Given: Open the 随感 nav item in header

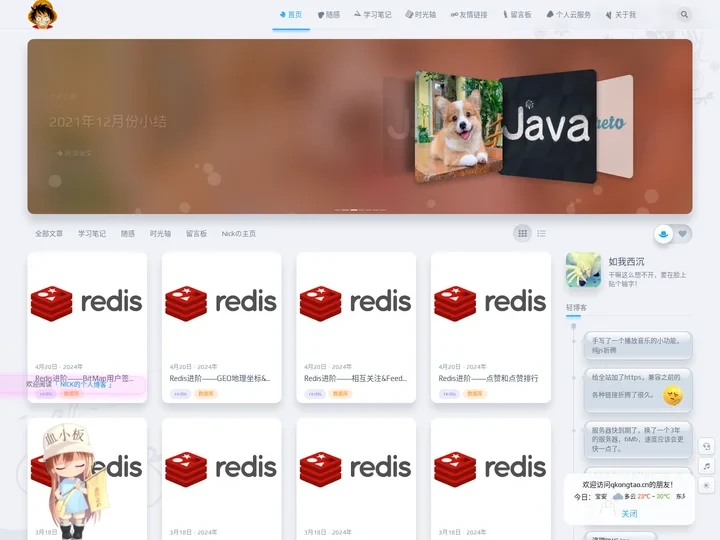Looking at the screenshot, I should point(329,15).
